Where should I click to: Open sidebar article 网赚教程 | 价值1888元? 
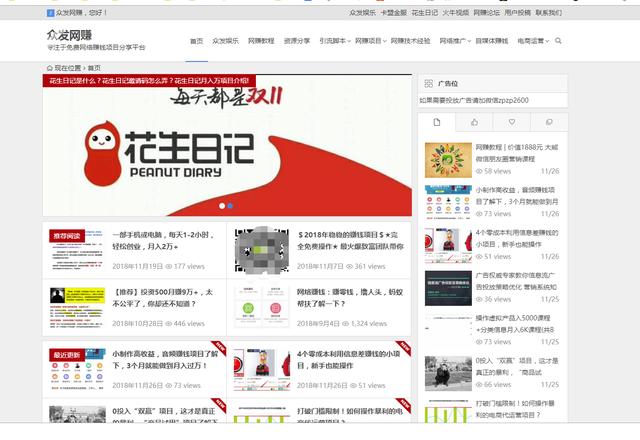[517, 153]
